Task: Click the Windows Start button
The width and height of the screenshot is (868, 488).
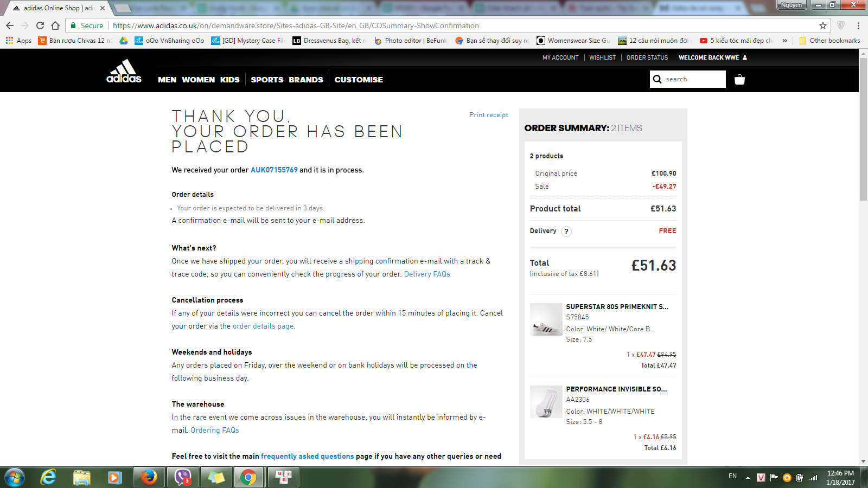Action: [15, 477]
